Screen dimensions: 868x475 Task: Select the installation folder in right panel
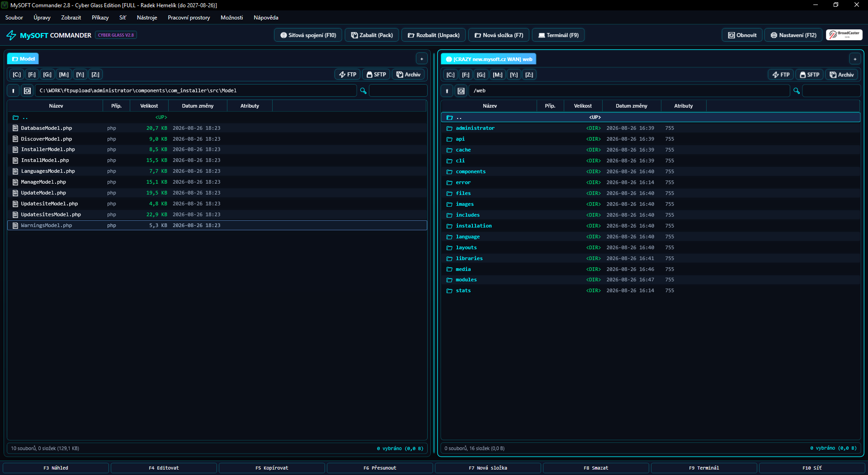pos(651,226)
